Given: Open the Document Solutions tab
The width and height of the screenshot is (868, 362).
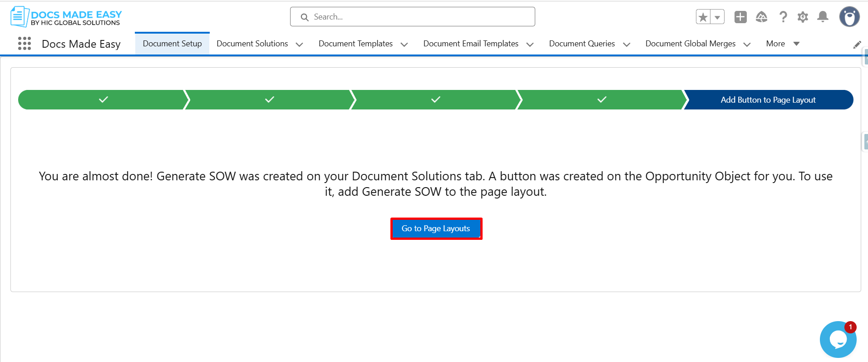Looking at the screenshot, I should tap(252, 44).
